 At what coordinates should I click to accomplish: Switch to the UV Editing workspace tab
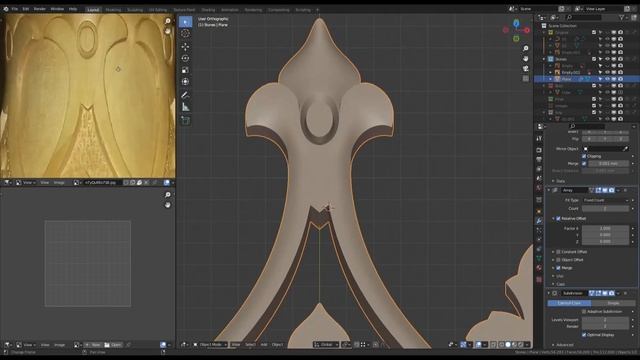tap(158, 10)
